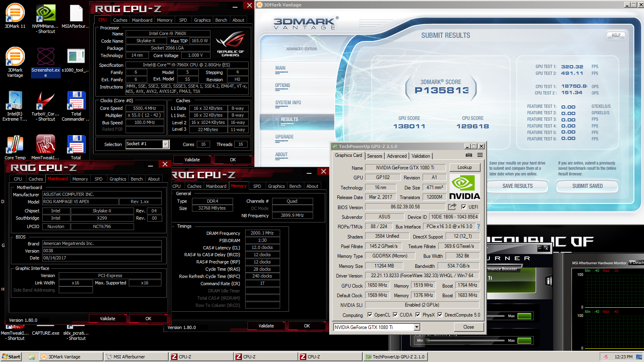Open the 3DMark 11 desktop icon
Viewport: 644px width, 362px height.
tap(15, 16)
